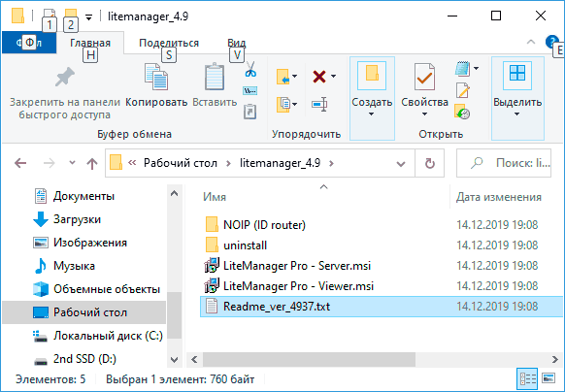Sort by Имя column header
The height and width of the screenshot is (392, 565).
click(x=215, y=197)
